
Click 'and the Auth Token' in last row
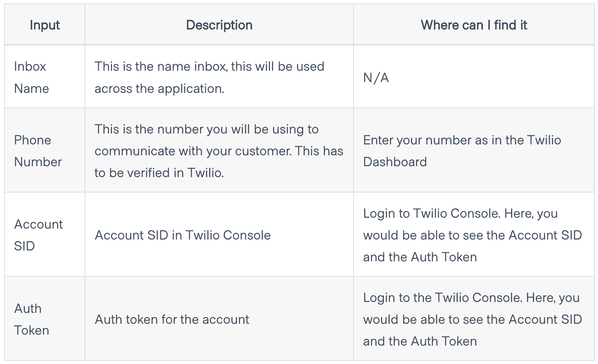420,341
